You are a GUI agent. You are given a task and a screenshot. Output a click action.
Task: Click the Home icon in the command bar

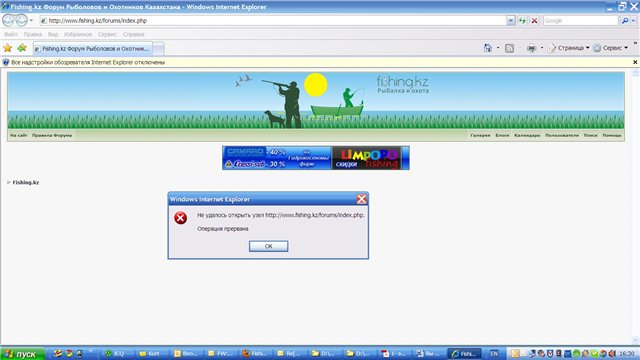click(x=488, y=48)
